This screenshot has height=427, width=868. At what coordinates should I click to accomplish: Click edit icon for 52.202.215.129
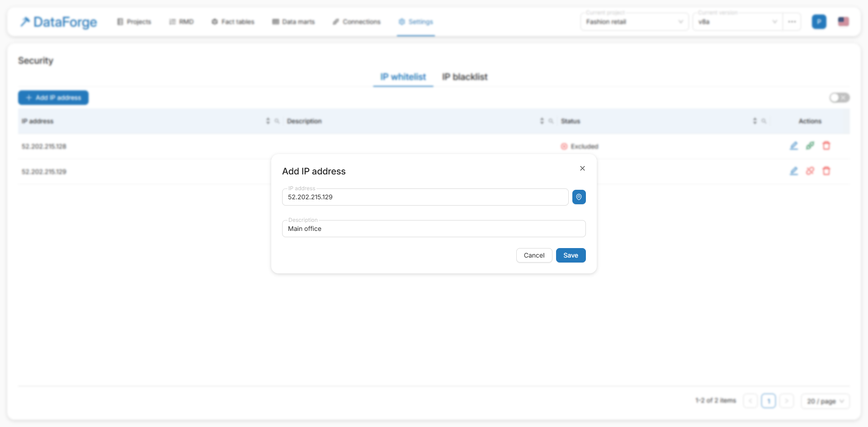[x=794, y=171]
